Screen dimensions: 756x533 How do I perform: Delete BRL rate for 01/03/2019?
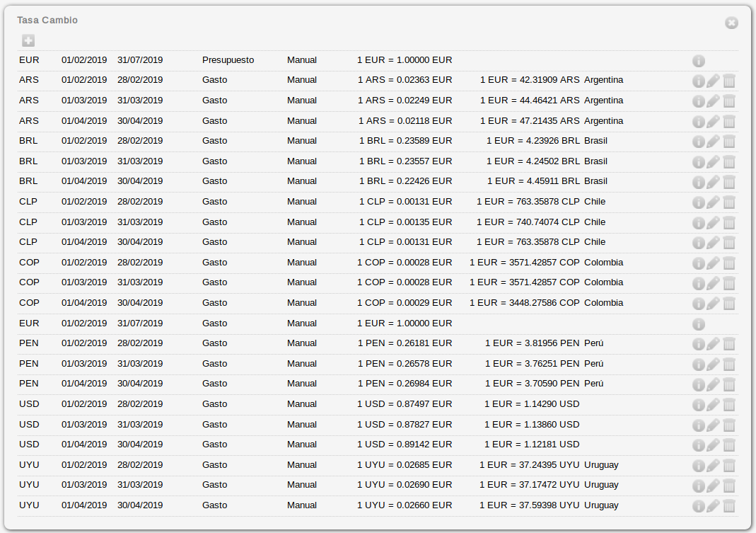[729, 161]
